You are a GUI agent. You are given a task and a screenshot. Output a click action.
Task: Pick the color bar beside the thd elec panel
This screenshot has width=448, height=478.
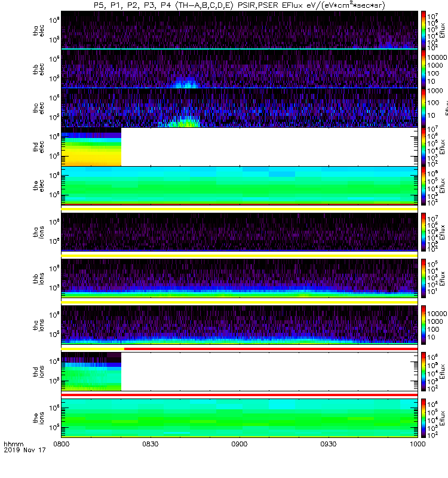click(x=424, y=147)
